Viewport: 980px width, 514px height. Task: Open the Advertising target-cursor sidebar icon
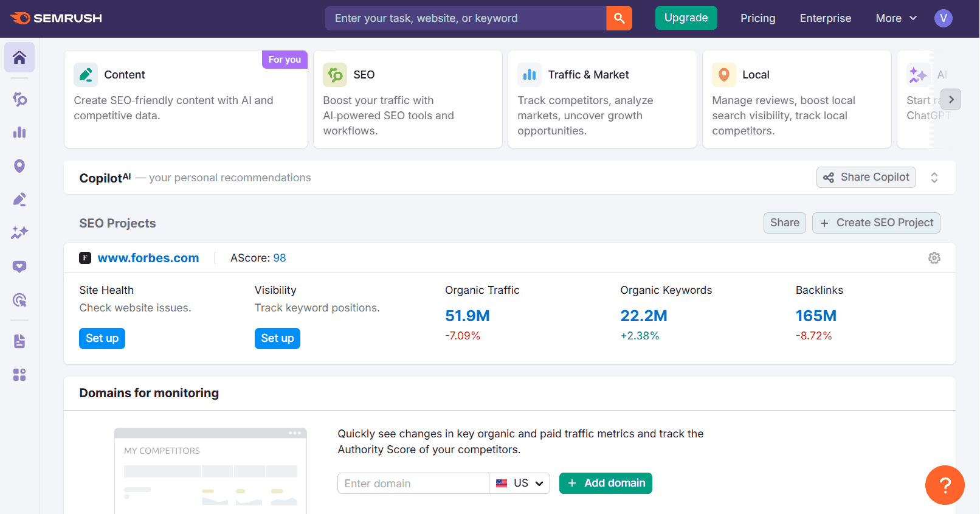[x=19, y=300]
